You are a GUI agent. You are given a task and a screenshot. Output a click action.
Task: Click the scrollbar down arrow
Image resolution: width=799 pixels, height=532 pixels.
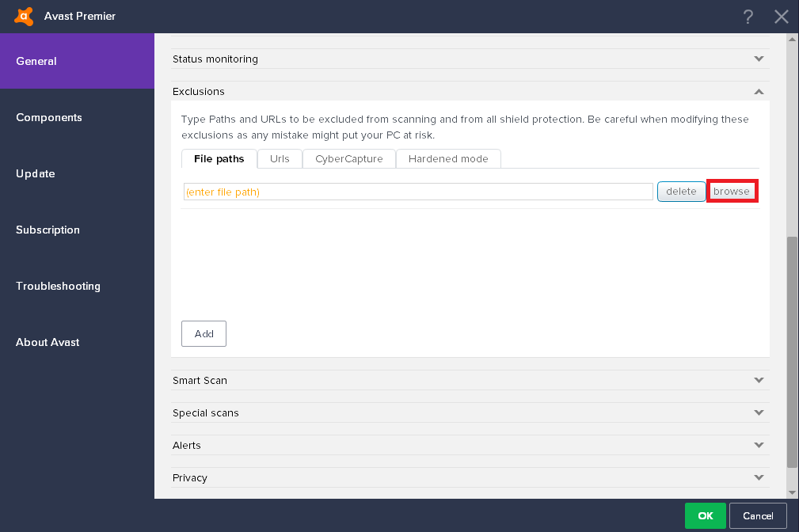pos(792,492)
